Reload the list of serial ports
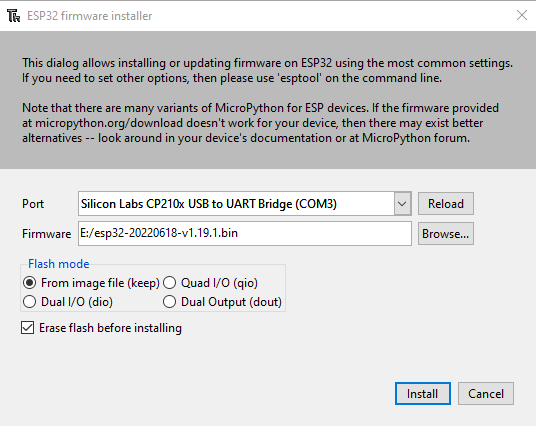 click(x=446, y=204)
